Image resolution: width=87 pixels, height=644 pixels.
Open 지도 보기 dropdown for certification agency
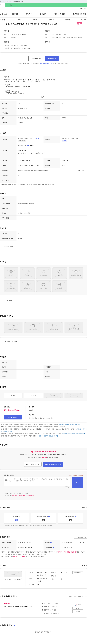pyautogui.click(x=81, y=543)
